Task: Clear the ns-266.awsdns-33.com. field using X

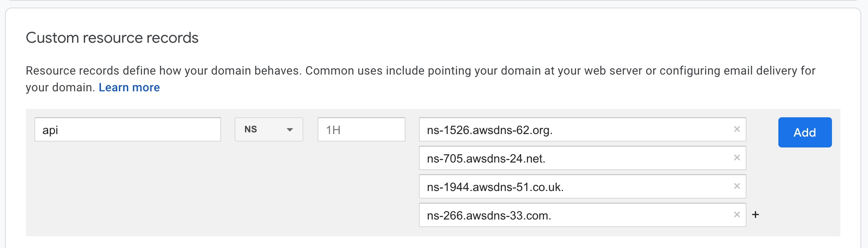Action: click(x=737, y=215)
